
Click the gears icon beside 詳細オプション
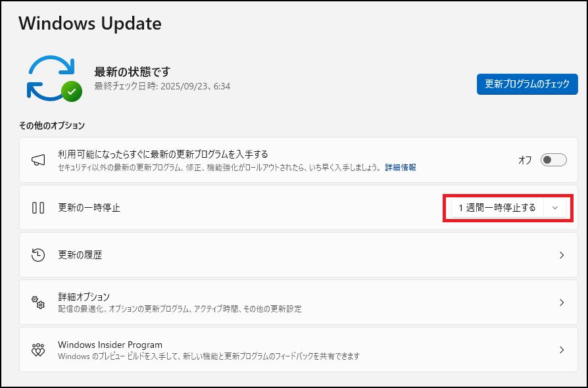[38, 303]
